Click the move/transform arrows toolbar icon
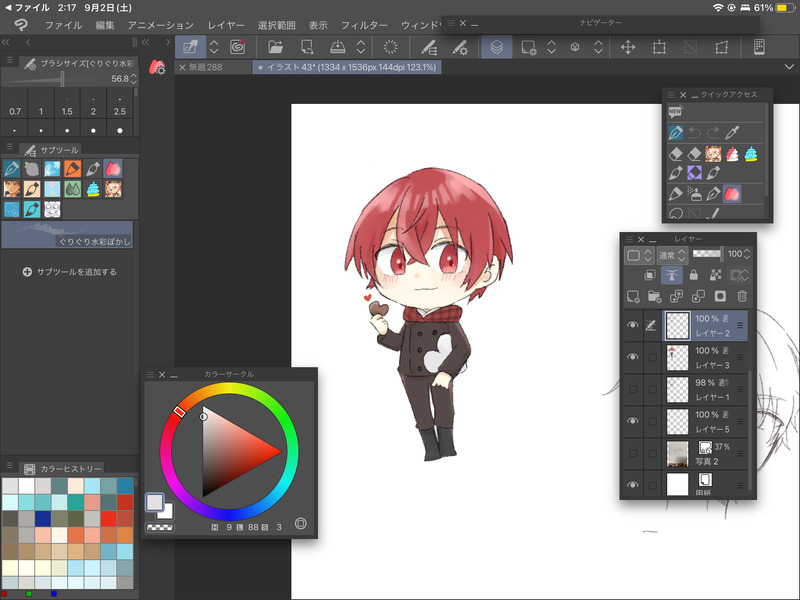Screen dimensions: 800x600 628,47
